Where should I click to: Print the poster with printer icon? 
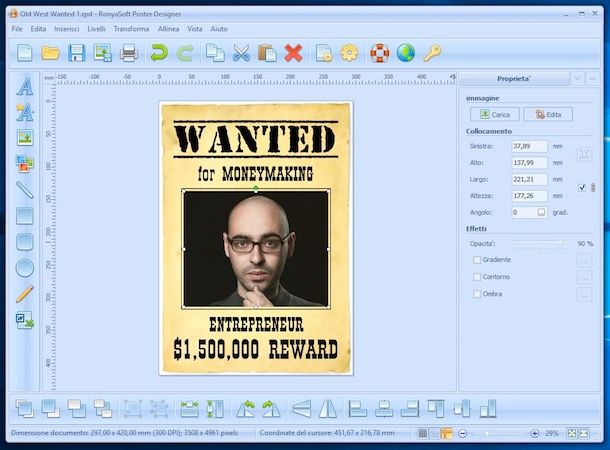(129, 53)
